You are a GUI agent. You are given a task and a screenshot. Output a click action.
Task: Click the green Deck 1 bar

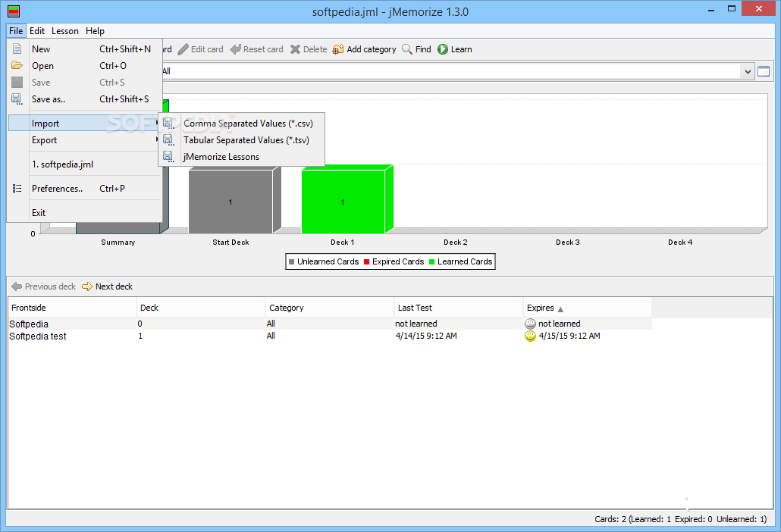[343, 202]
